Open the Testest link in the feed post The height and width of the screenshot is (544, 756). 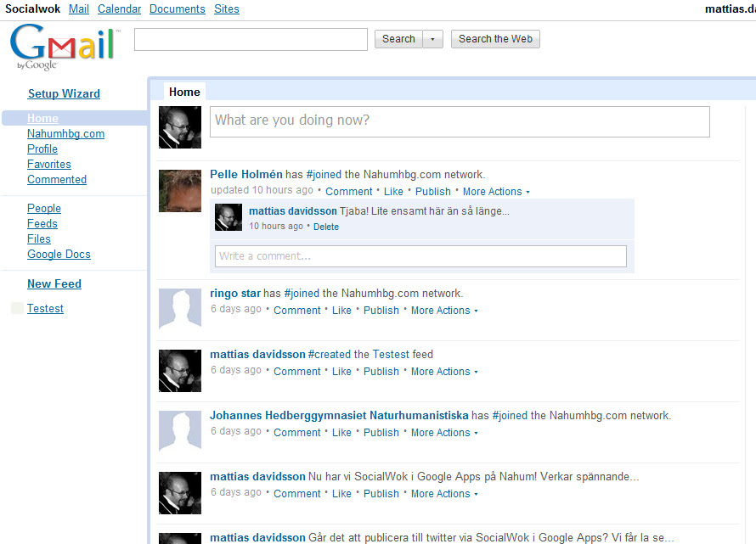(391, 355)
